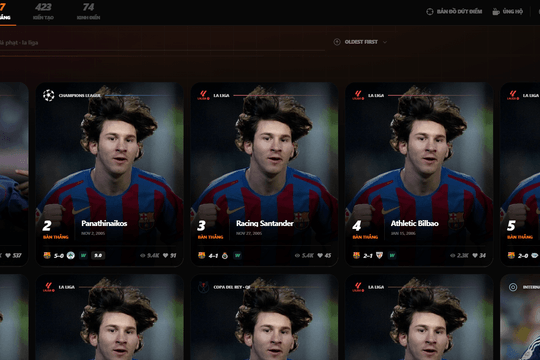
Task: Click the eye views icon beside 5.4K
Action: 297,256
